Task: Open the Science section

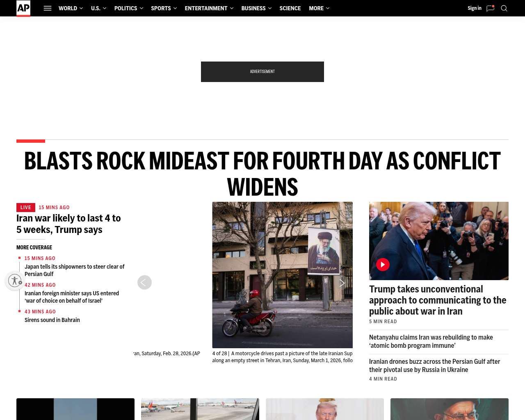Action: 290,8
